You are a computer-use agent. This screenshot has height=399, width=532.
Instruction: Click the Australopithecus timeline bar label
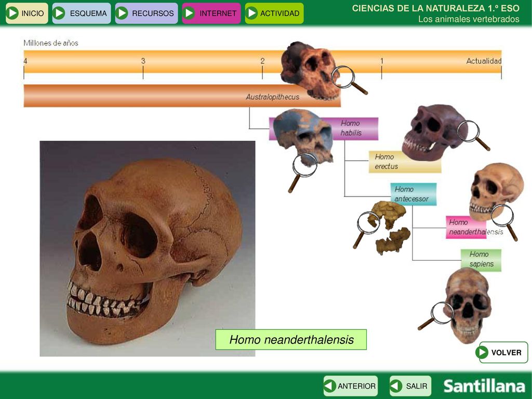pyautogui.click(x=272, y=97)
